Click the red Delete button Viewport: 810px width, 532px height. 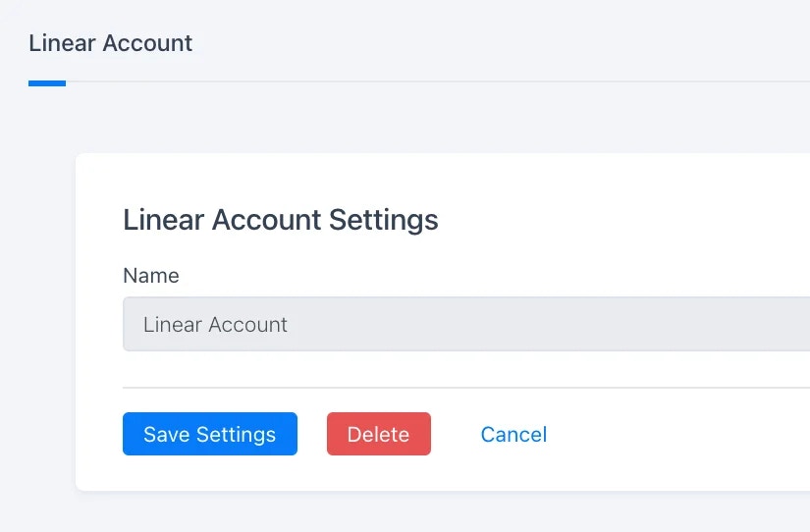click(x=379, y=434)
